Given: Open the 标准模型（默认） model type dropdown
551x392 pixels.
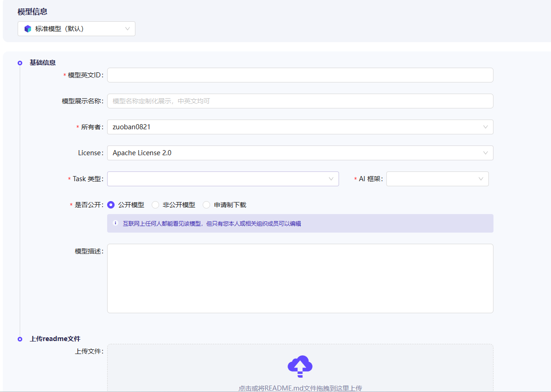Looking at the screenshot, I should point(77,29).
